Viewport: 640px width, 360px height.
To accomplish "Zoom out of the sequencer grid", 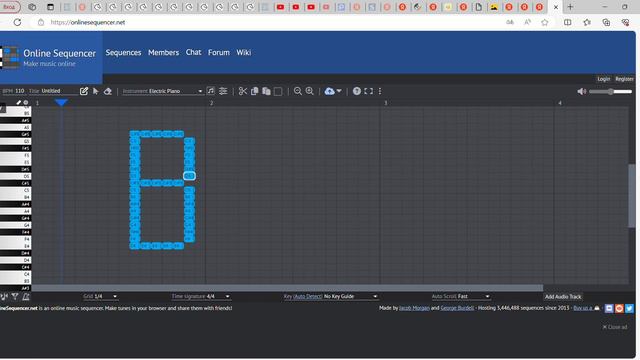I will (298, 91).
